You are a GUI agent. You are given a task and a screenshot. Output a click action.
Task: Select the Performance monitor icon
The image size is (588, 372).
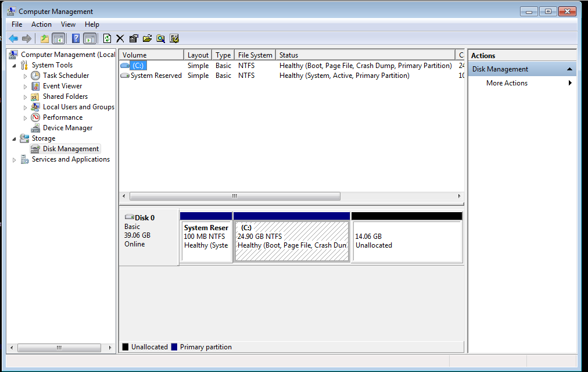pos(35,117)
